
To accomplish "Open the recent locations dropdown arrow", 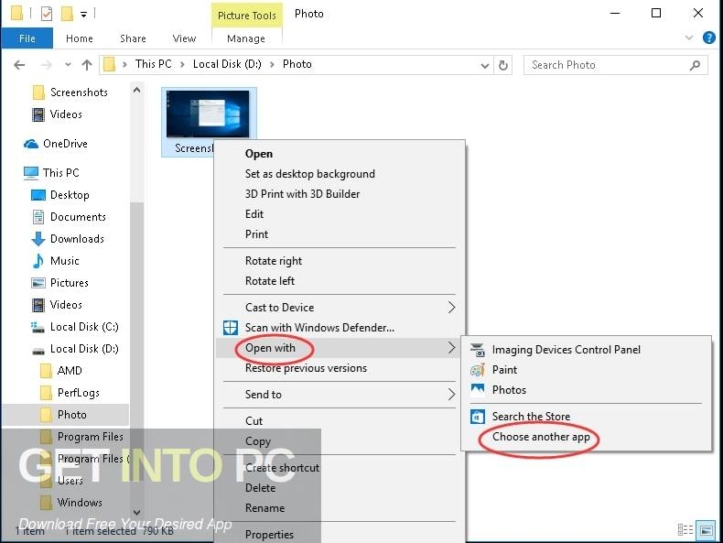I will click(x=68, y=65).
